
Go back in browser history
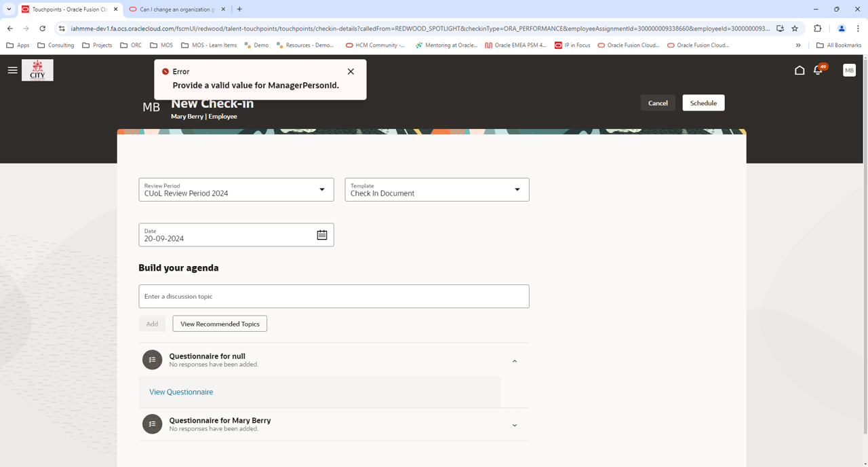pyautogui.click(x=9, y=29)
